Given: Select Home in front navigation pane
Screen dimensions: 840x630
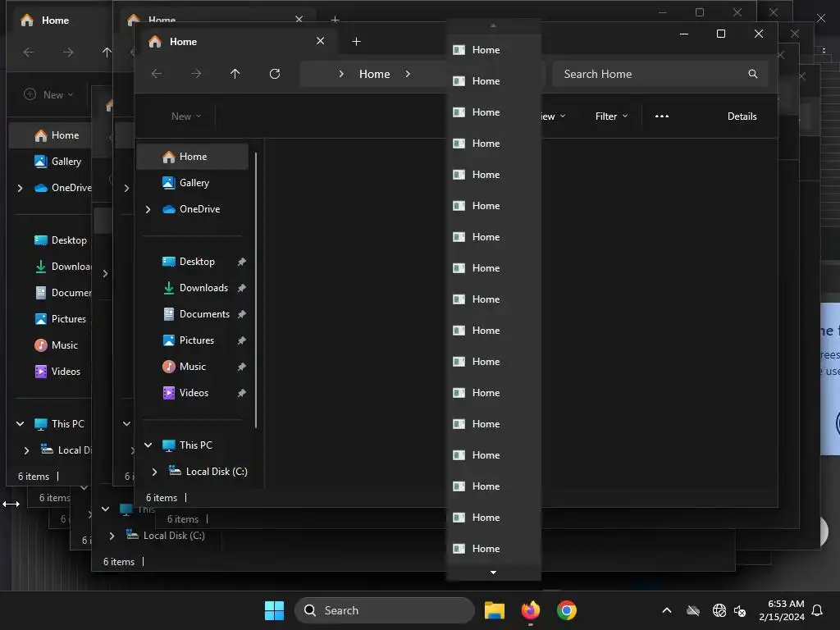Looking at the screenshot, I should click(193, 157).
